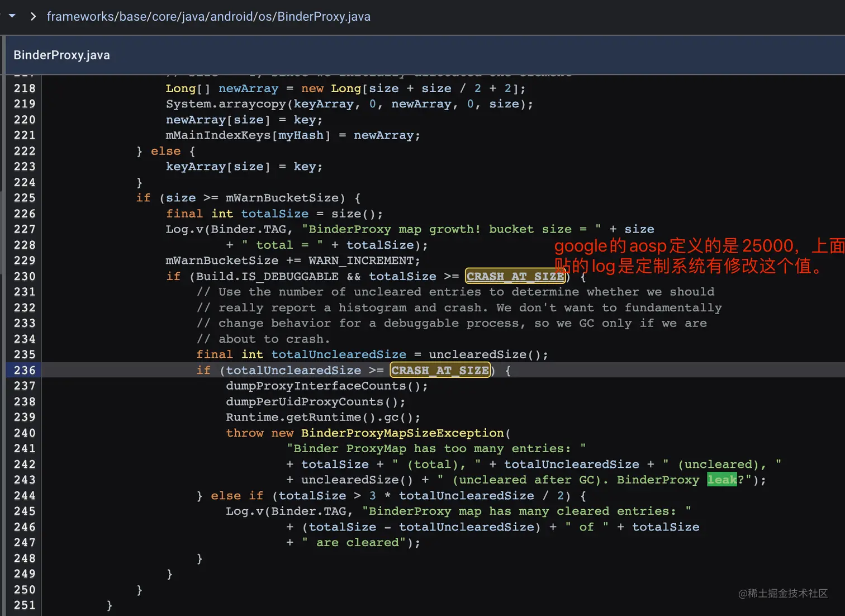The width and height of the screenshot is (845, 616).
Task: Click BinderProxyMapSizeException on line 240
Action: point(402,433)
